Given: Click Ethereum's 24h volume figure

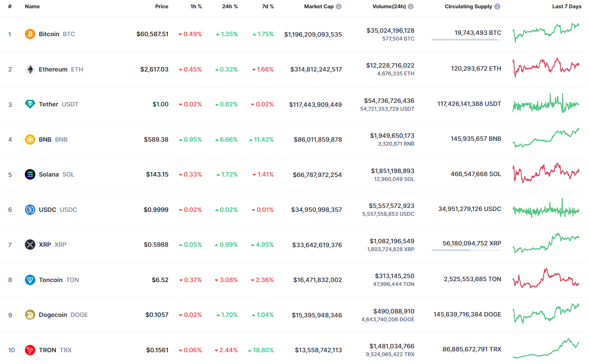Looking at the screenshot, I should click(x=390, y=65).
